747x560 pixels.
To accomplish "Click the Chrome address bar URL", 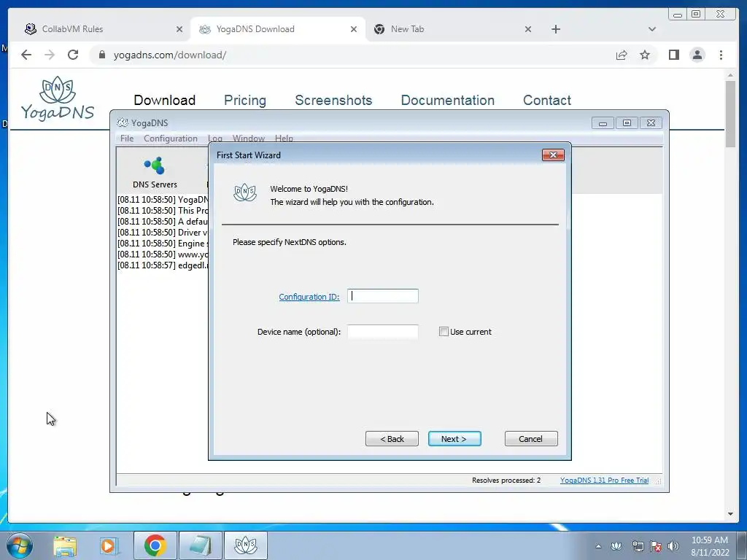I will point(169,55).
